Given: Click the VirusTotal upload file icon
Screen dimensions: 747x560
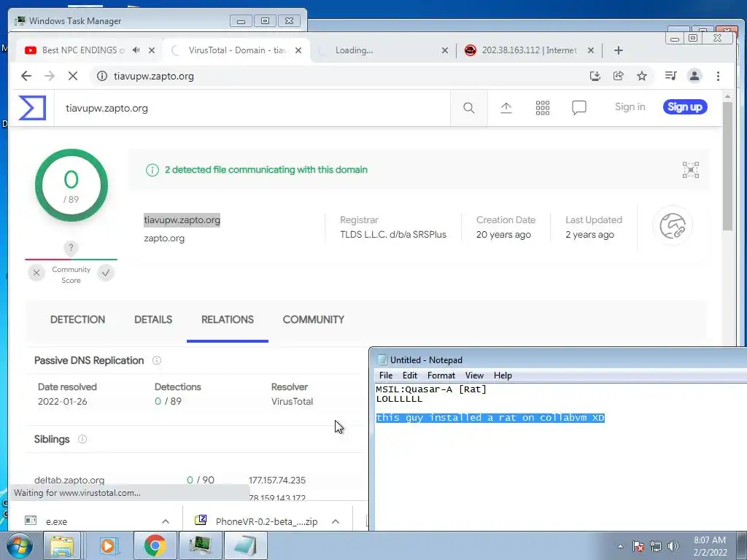Looking at the screenshot, I should coord(506,108).
